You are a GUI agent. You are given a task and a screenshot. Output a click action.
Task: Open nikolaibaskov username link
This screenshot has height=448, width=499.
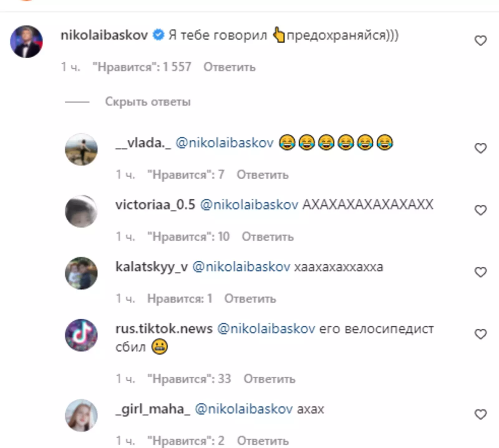[x=104, y=35]
